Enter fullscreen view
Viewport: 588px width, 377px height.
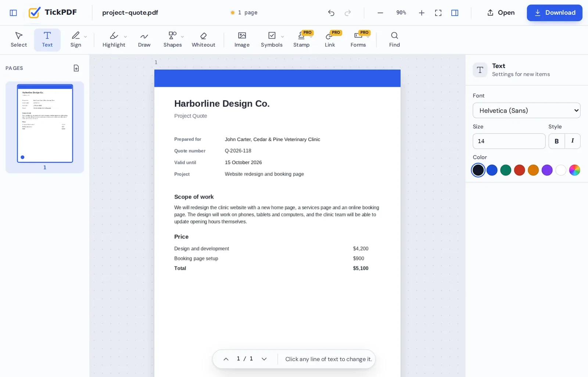[x=438, y=13]
